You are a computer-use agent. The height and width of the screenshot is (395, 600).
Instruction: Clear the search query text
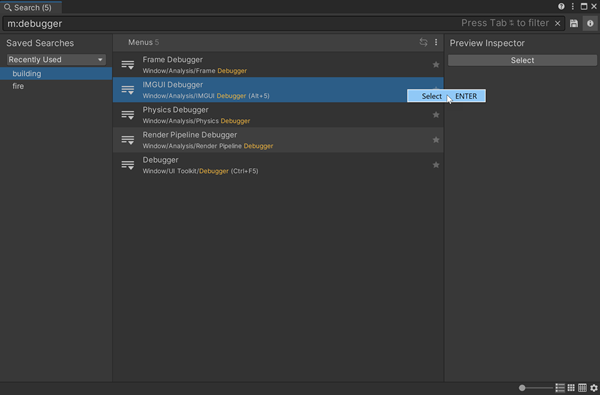pyautogui.click(x=558, y=23)
